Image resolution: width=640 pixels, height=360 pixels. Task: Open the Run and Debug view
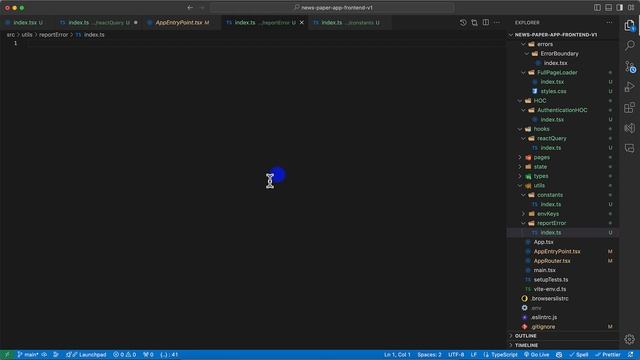629,87
